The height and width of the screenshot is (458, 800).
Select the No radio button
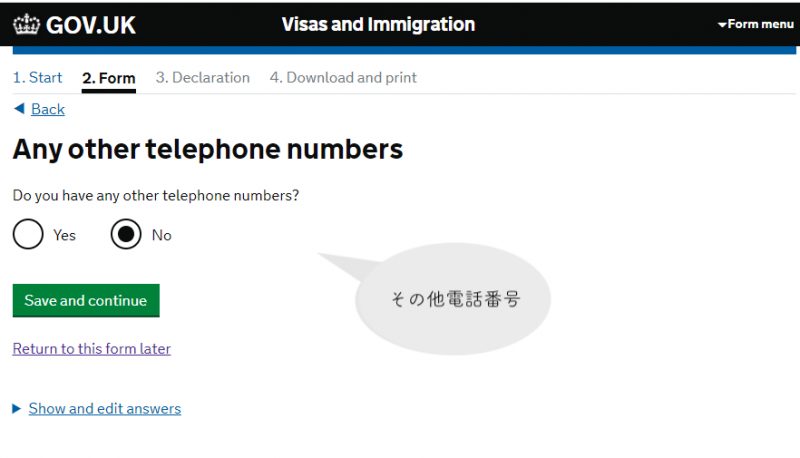(x=126, y=234)
